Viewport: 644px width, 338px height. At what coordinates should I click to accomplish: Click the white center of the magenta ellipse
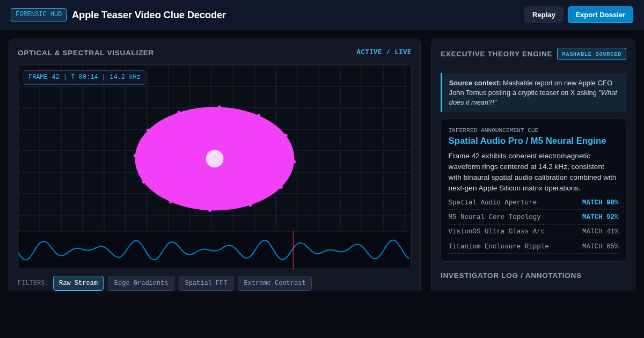pyautogui.click(x=215, y=159)
